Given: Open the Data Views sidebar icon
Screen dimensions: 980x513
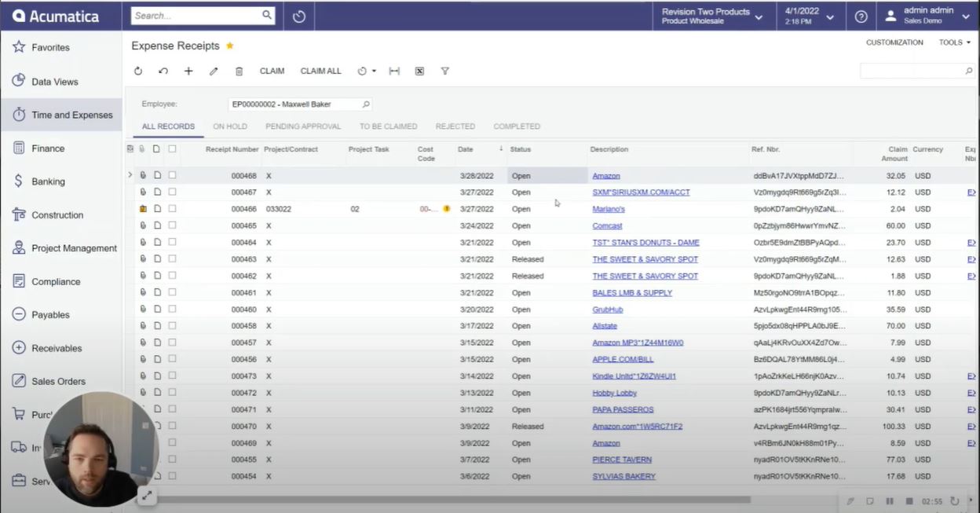Looking at the screenshot, I should tap(19, 81).
